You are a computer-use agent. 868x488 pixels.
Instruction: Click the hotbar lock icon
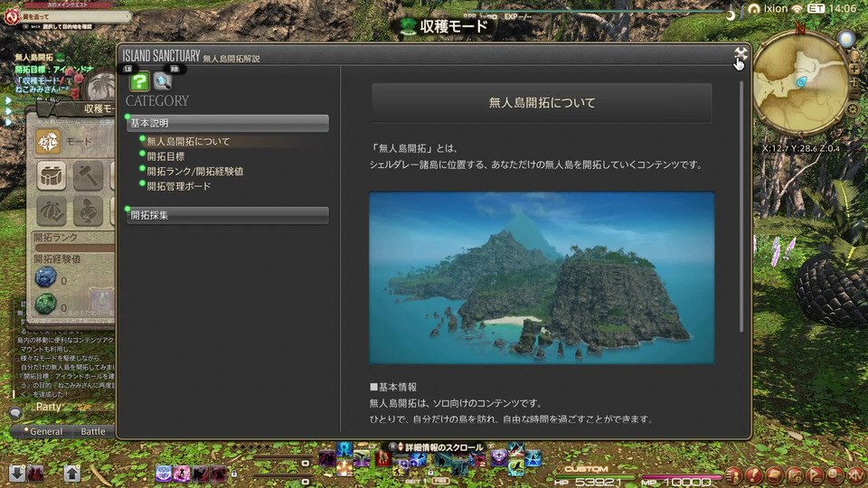(x=234, y=474)
